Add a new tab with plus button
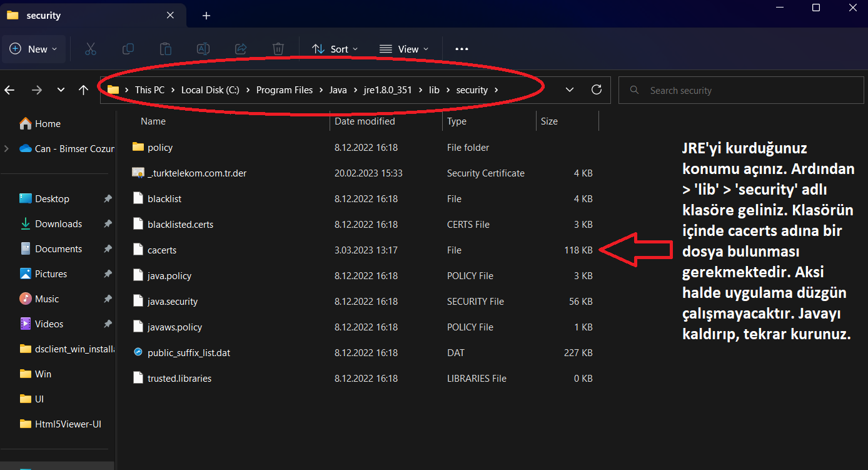The image size is (868, 470). [x=206, y=16]
